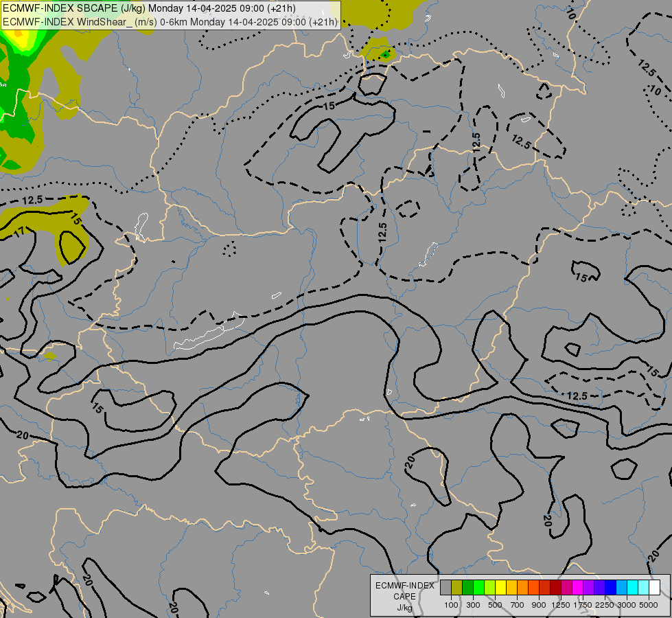This screenshot has height=618, width=672.
Task: Select the lime yellow-green legend swatch
Action: coord(490,588)
